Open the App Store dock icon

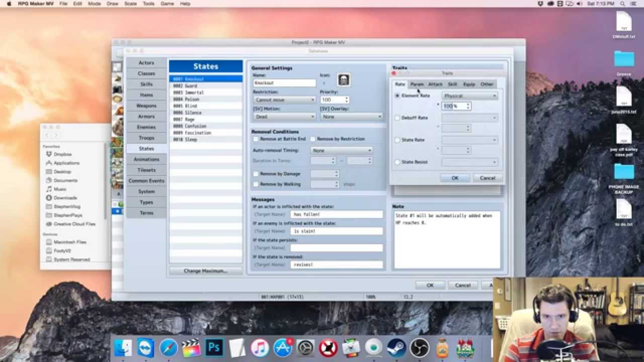pyautogui.click(x=283, y=348)
